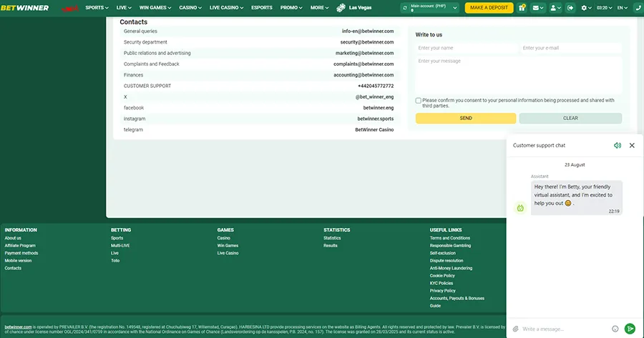Click the MAKE A DEPOSIT button
This screenshot has width=644, height=338.
pyautogui.click(x=489, y=8)
